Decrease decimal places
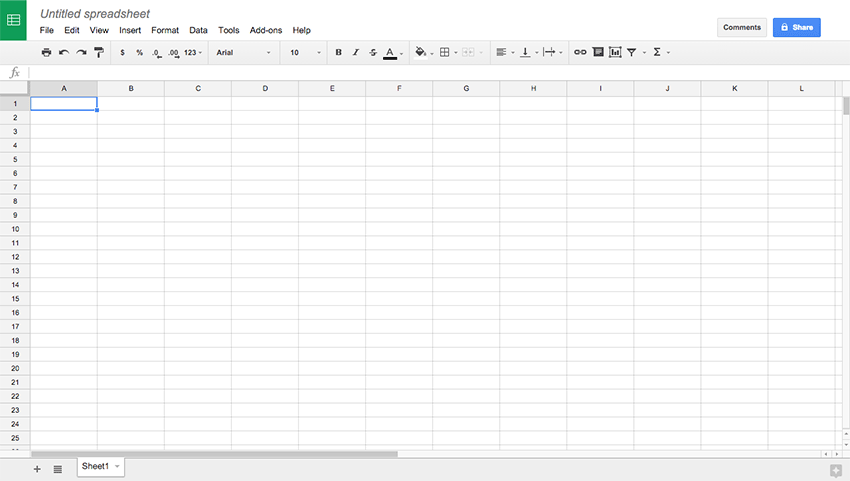Viewport: 850px width, 481px height. (156, 53)
